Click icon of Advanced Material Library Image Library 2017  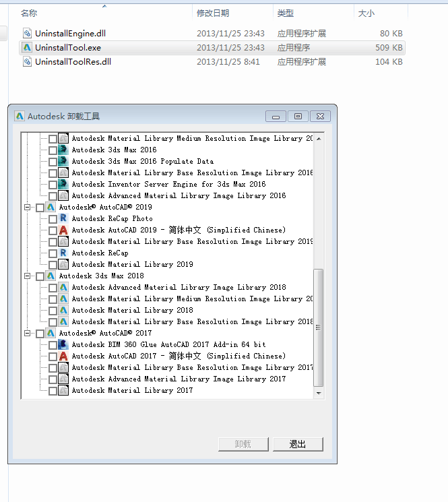point(63,379)
